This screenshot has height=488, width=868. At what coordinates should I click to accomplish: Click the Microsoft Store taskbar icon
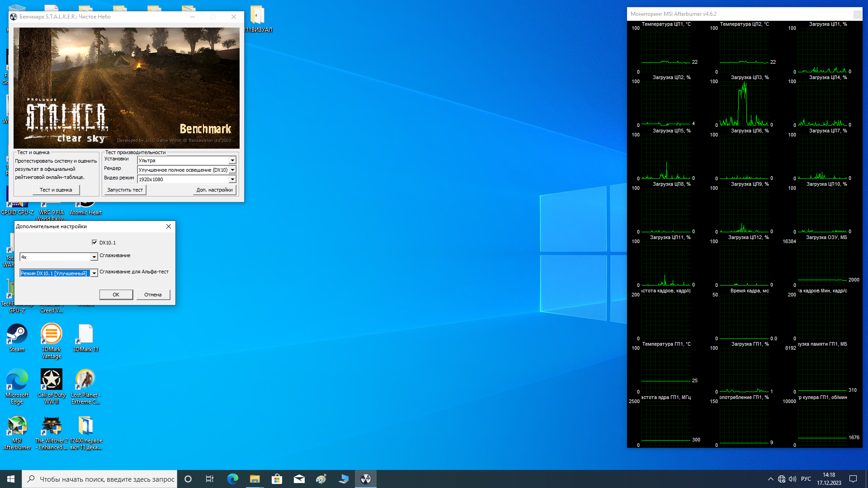point(277,479)
